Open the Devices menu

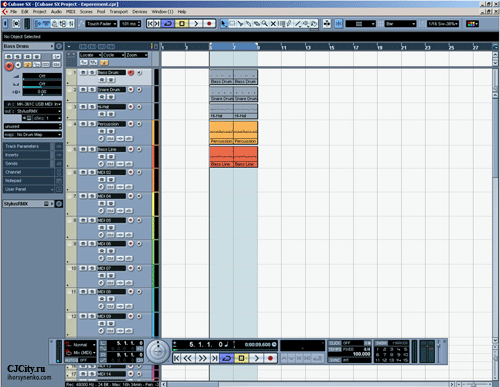[139, 11]
